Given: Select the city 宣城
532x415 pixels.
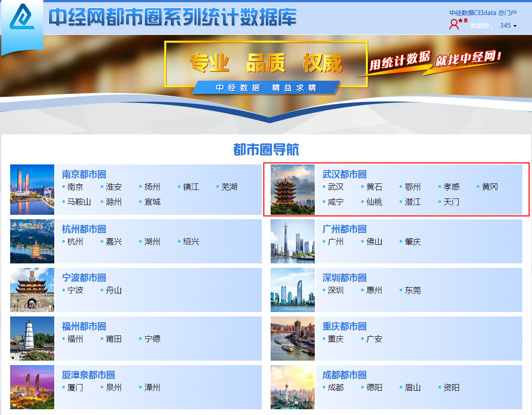Looking at the screenshot, I should coord(152,202).
